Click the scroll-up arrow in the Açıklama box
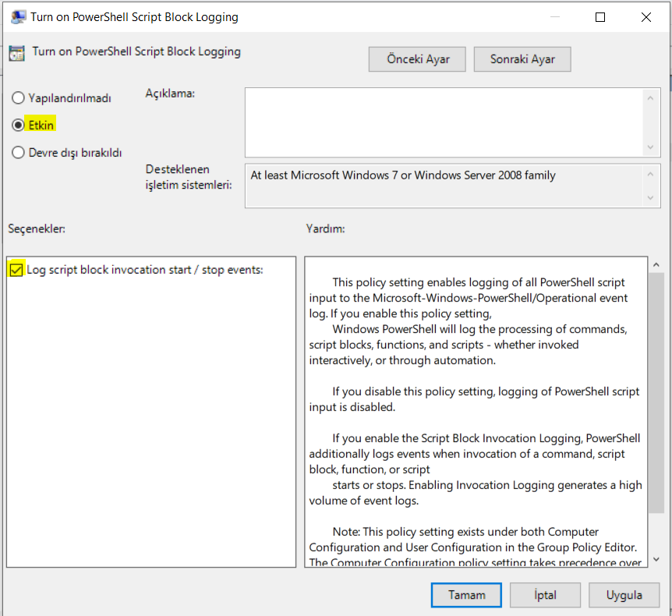672x616 pixels. tap(649, 97)
